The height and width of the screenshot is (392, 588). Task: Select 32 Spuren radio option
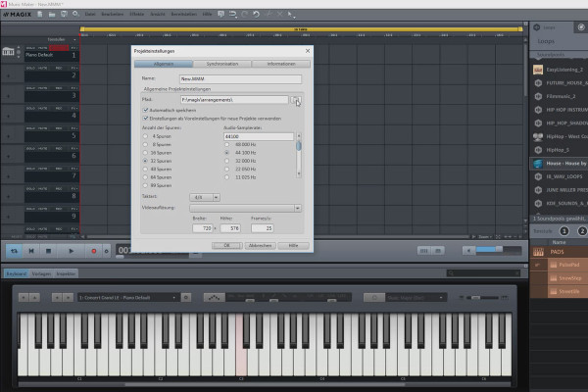(x=145, y=161)
